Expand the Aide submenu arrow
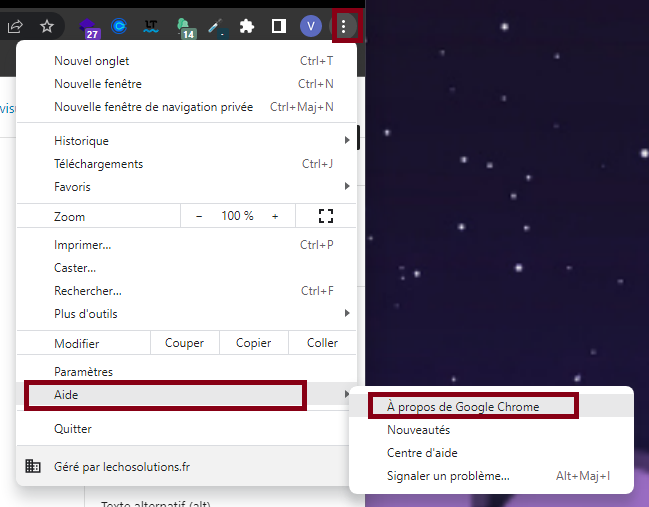This screenshot has width=649, height=507. coord(347,394)
